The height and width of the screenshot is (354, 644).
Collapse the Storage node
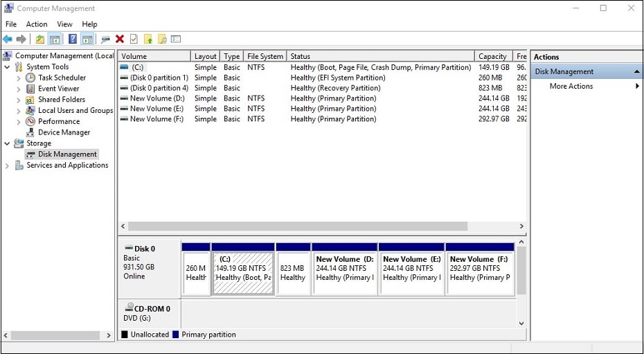[x=7, y=143]
